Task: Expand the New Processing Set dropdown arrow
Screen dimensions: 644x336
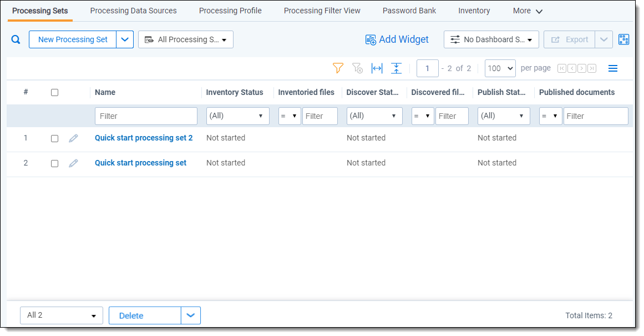Action: coord(125,39)
